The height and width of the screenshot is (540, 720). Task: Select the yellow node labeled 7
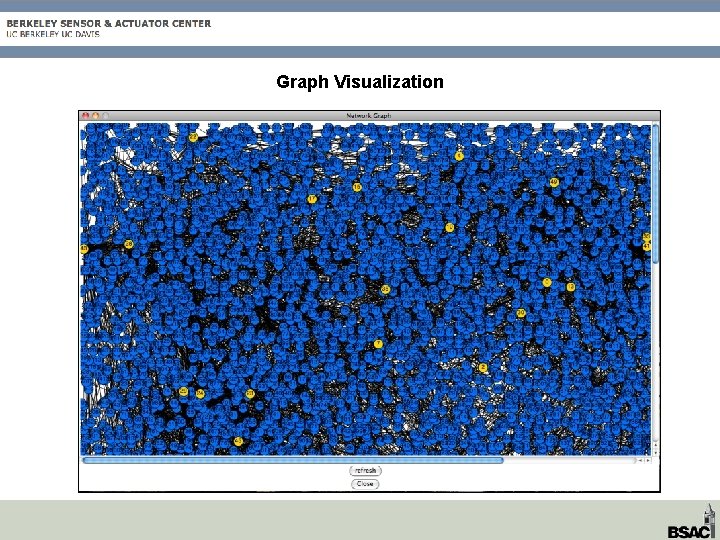(378, 344)
